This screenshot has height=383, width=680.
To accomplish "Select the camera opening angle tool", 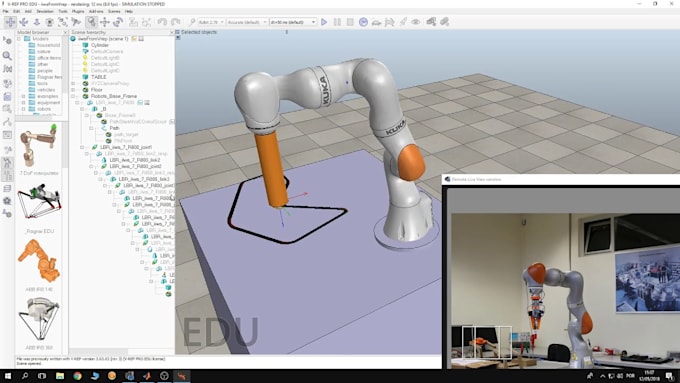I will click(50, 22).
